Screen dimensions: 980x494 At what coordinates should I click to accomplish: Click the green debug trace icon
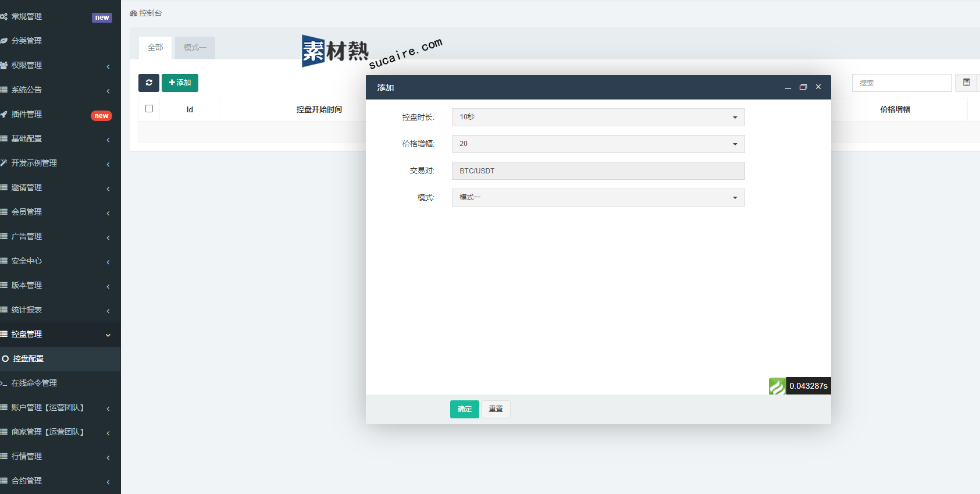pos(777,386)
